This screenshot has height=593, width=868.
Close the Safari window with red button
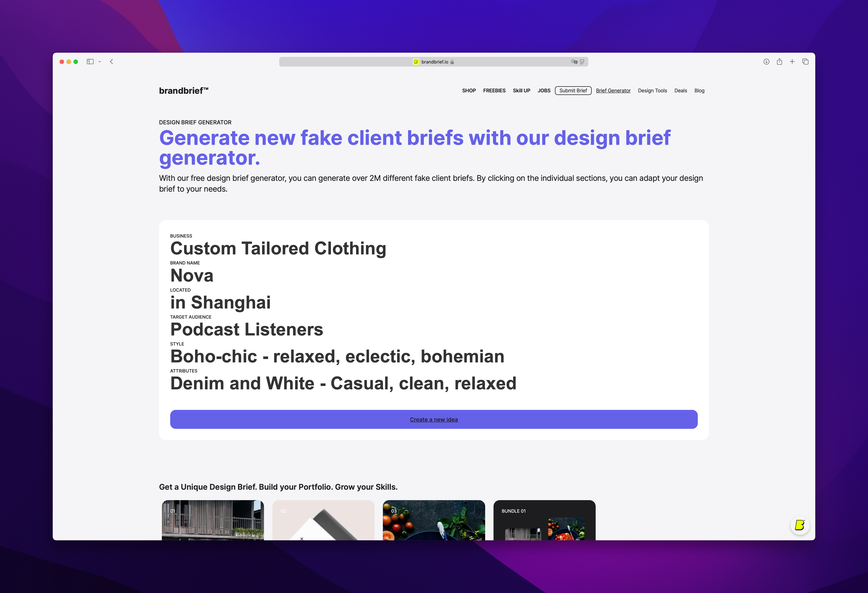62,62
